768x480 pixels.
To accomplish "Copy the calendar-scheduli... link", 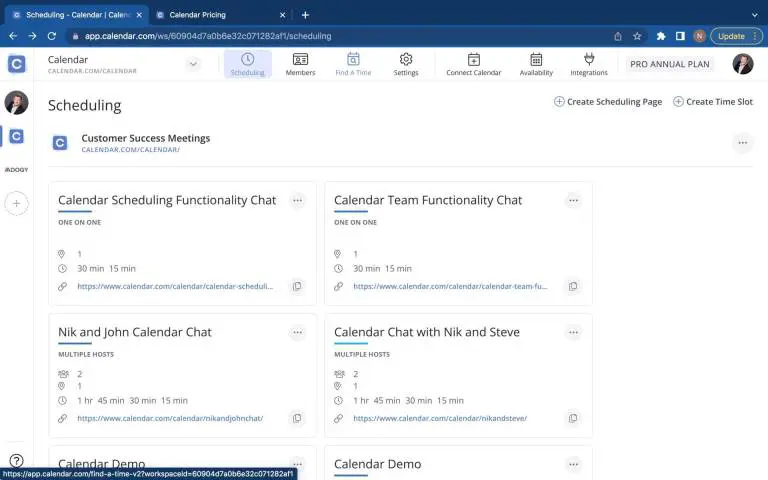I will [x=297, y=286].
